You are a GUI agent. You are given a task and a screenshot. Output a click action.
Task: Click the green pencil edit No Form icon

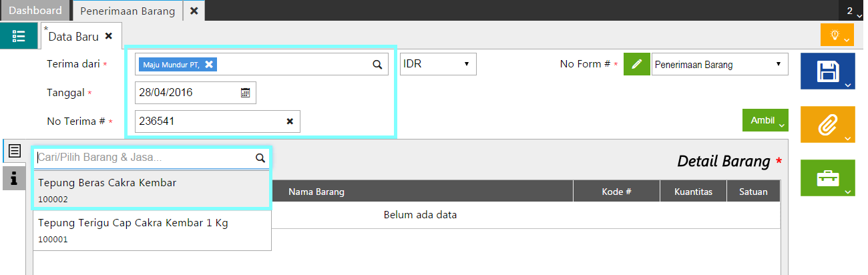(x=637, y=65)
